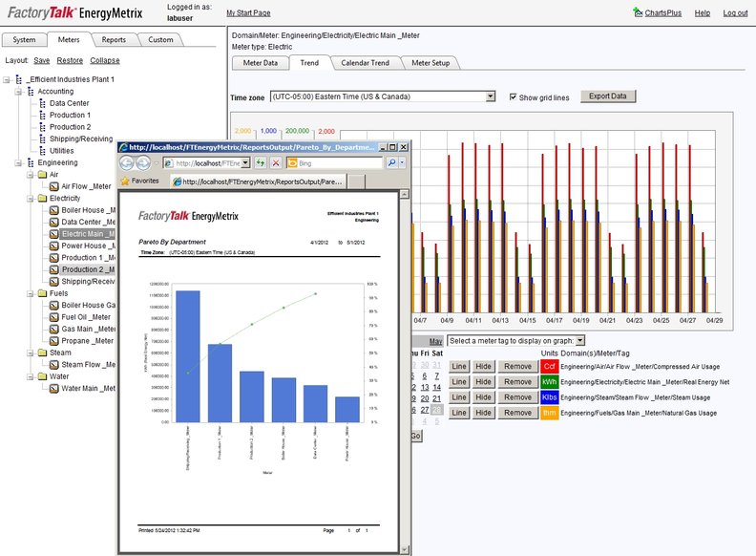
Task: Open the Calendar Trend tab
Action: [x=365, y=63]
